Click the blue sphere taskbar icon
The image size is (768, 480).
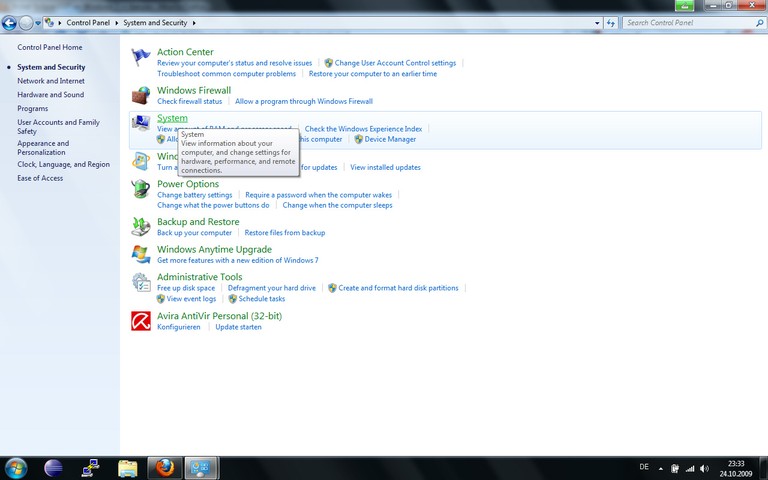coord(53,468)
